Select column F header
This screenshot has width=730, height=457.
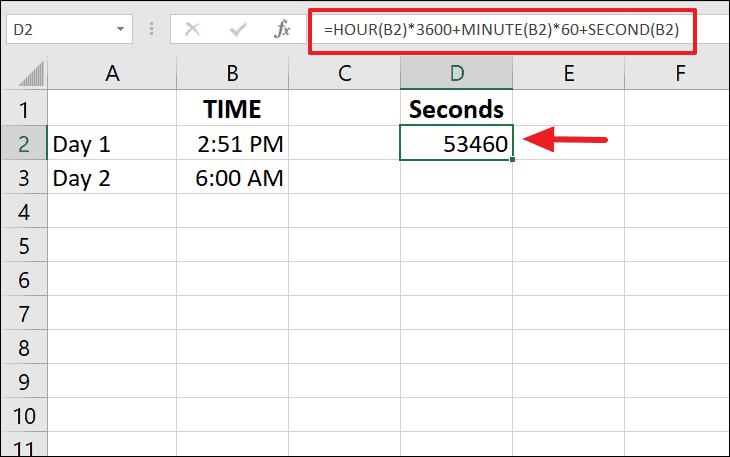(677, 74)
